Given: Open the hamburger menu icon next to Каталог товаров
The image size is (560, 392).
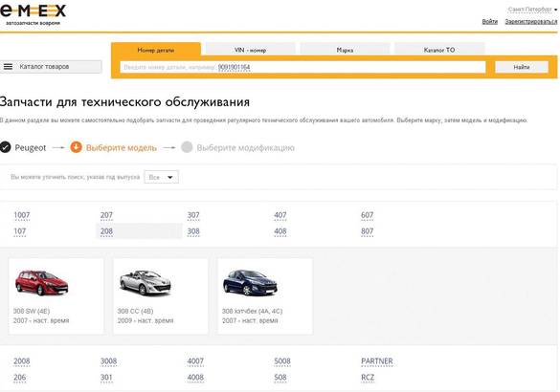Looking at the screenshot, I should click(x=8, y=66).
